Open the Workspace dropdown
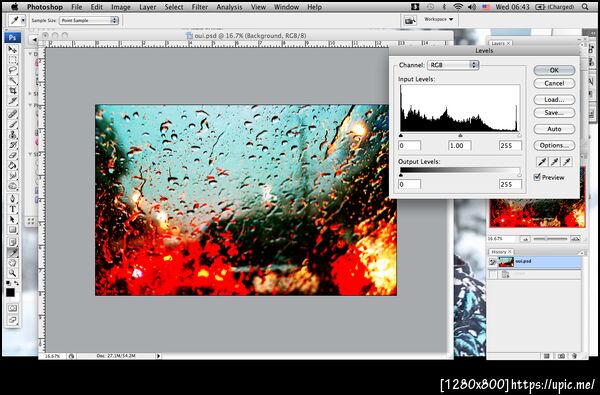The width and height of the screenshot is (600, 395). 439,19
